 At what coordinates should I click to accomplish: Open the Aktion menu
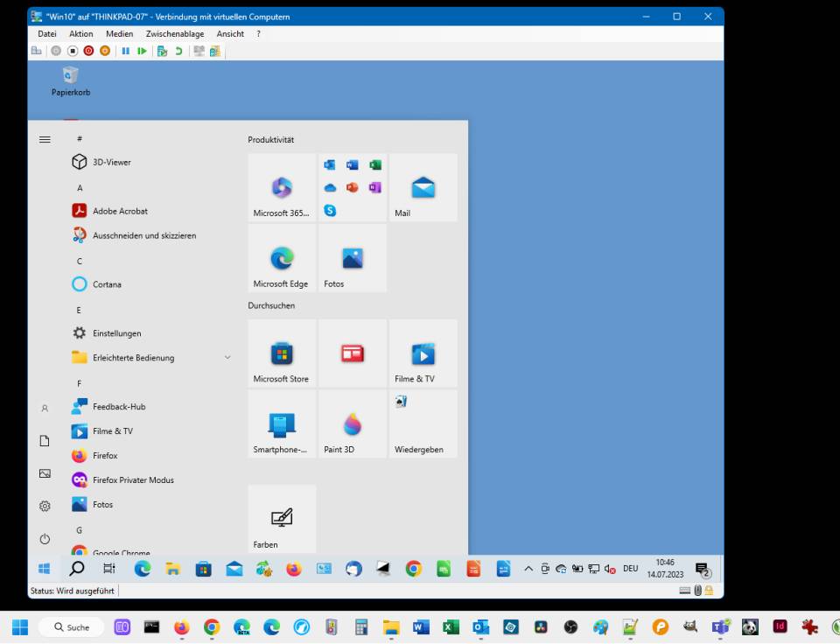pos(80,34)
